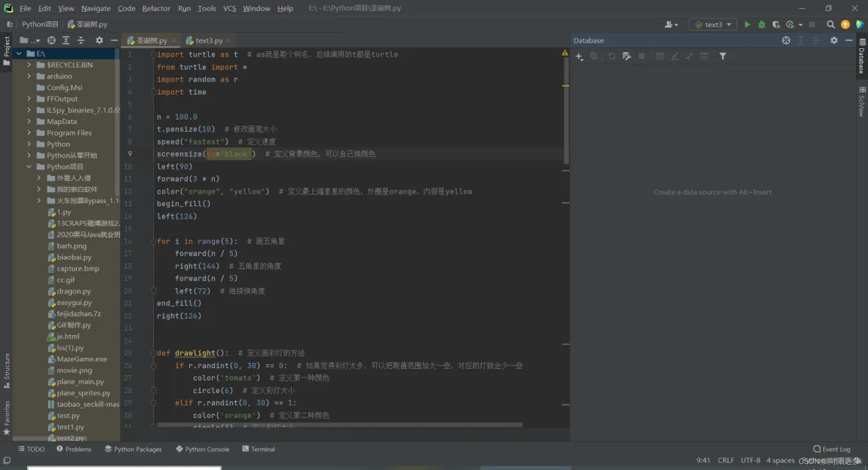Hide the Database panel
The width and height of the screenshot is (868, 470).
[x=849, y=40]
